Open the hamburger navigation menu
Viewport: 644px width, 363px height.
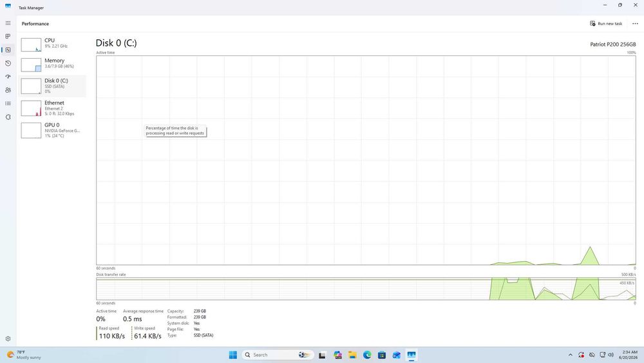(x=8, y=23)
